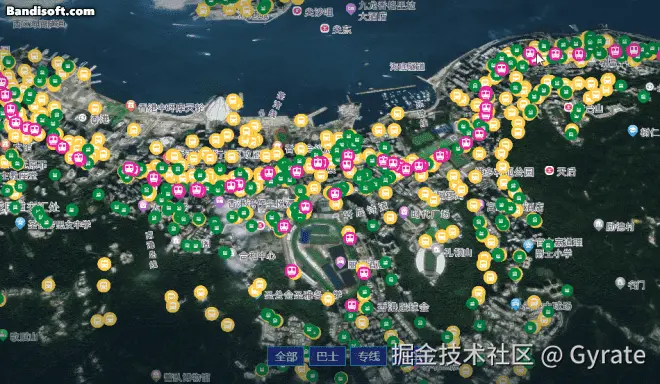Click the grey 励德村 location pin

(x=599, y=224)
